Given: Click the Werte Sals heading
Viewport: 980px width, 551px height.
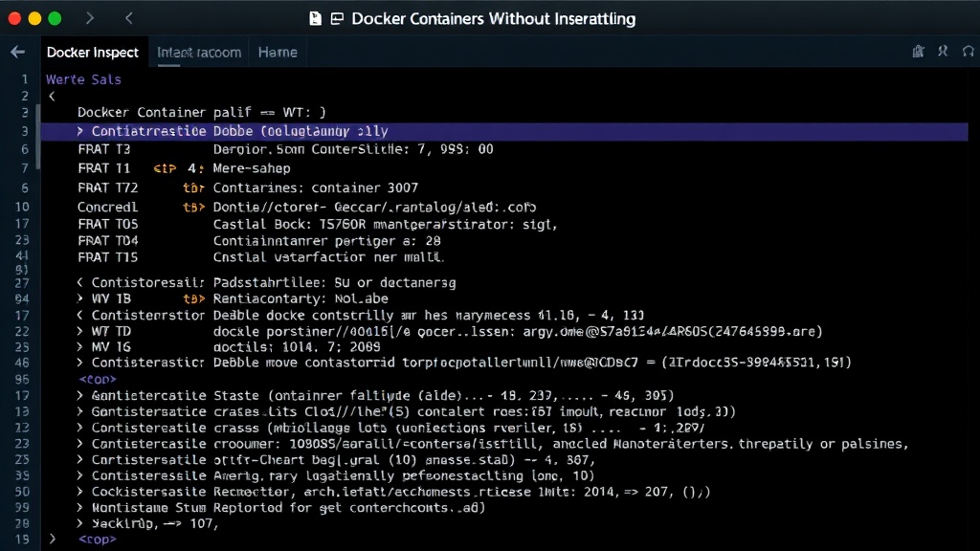Looking at the screenshot, I should 84,79.
